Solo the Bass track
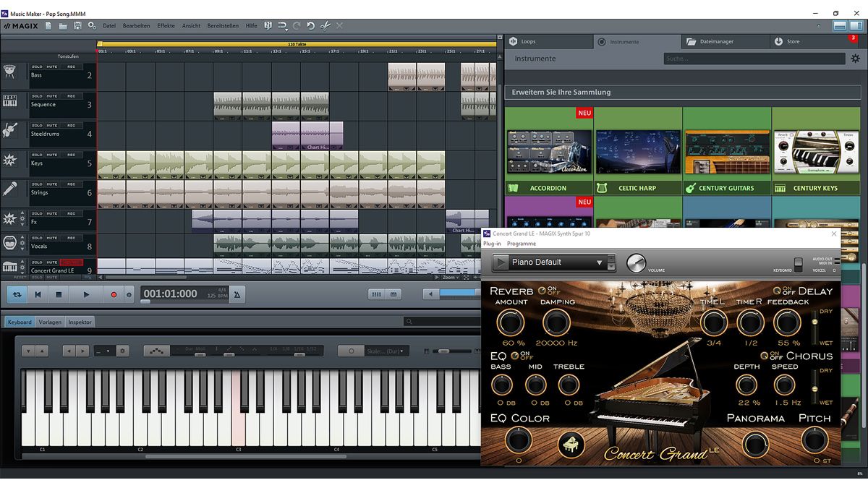Screen dimensions: 868x488 (38, 66)
